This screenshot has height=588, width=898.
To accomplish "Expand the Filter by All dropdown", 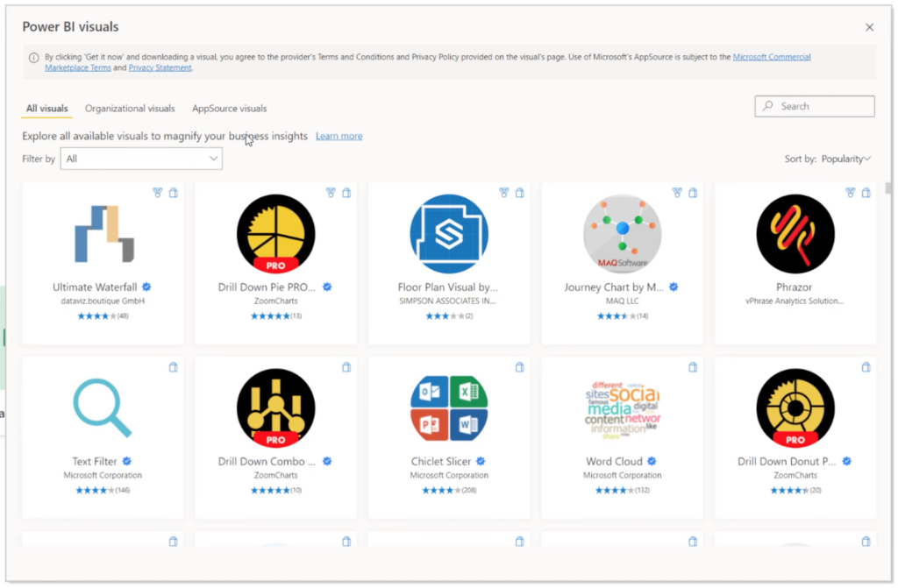I will tap(141, 159).
